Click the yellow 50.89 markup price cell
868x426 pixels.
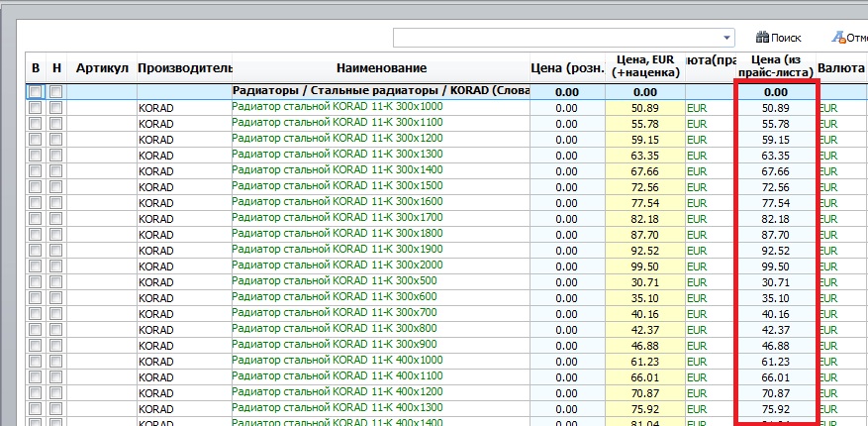[x=645, y=108]
